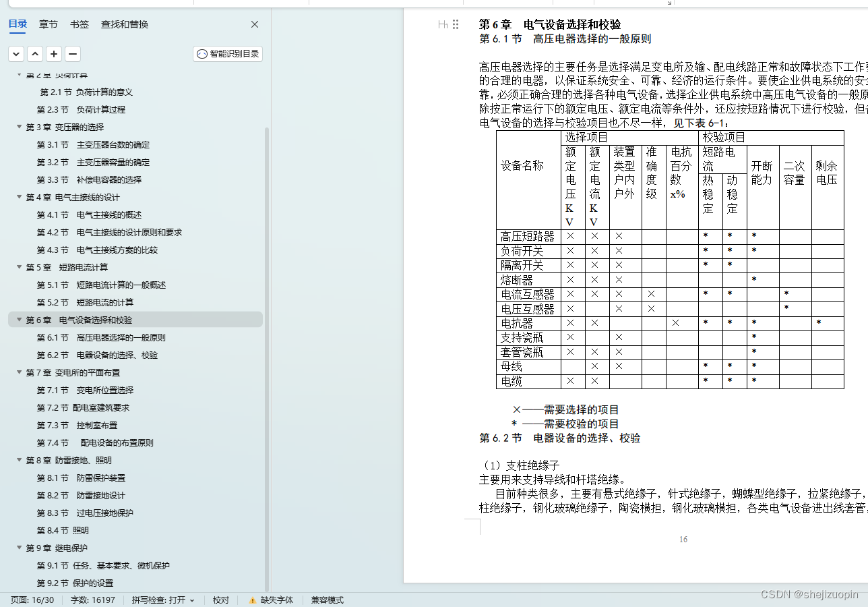
Task: Collapse the 第7章 变电所的平面布置 node
Action: [x=20, y=372]
